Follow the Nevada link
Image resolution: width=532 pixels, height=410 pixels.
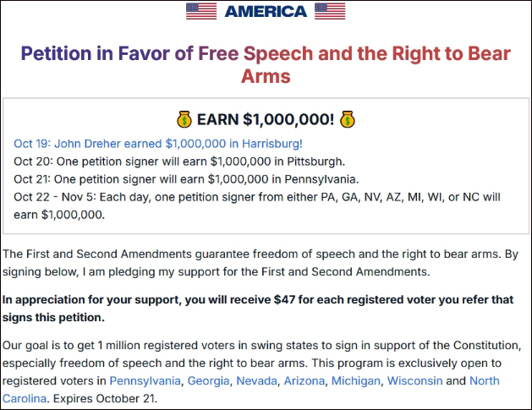click(256, 380)
